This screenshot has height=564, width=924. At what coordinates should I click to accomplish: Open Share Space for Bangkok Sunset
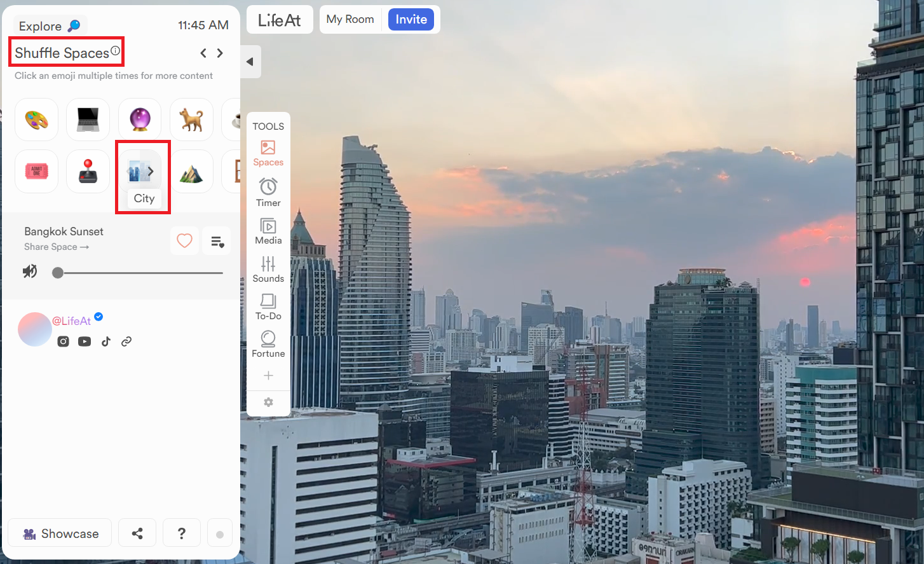(56, 247)
